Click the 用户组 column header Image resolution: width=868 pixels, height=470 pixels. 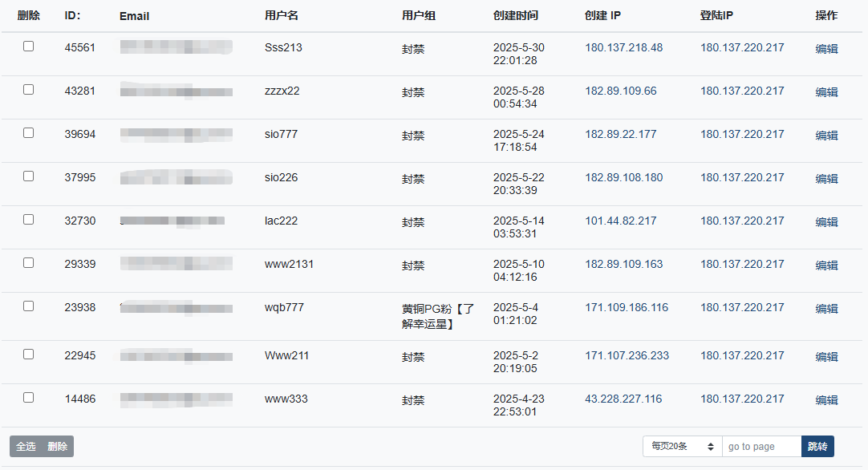pos(419,15)
